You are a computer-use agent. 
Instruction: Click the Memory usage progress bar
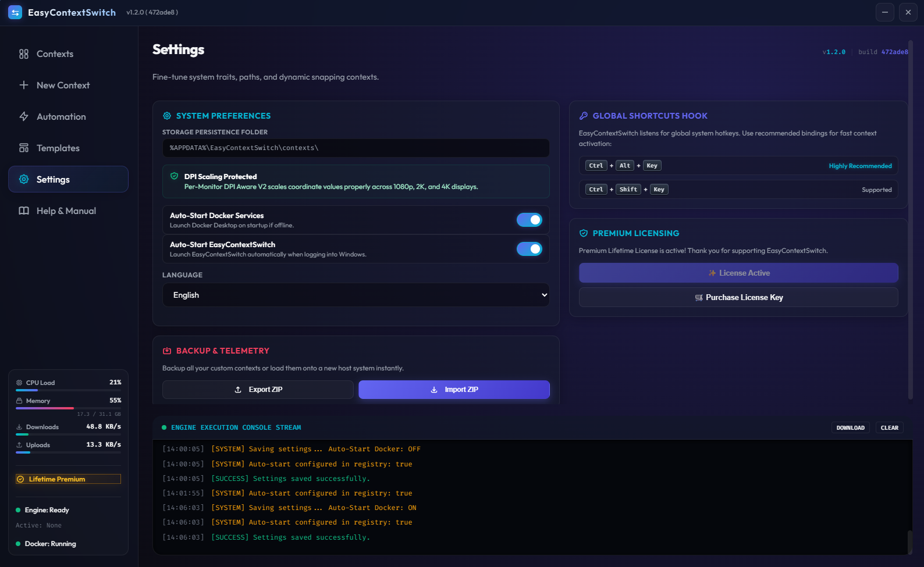click(68, 408)
